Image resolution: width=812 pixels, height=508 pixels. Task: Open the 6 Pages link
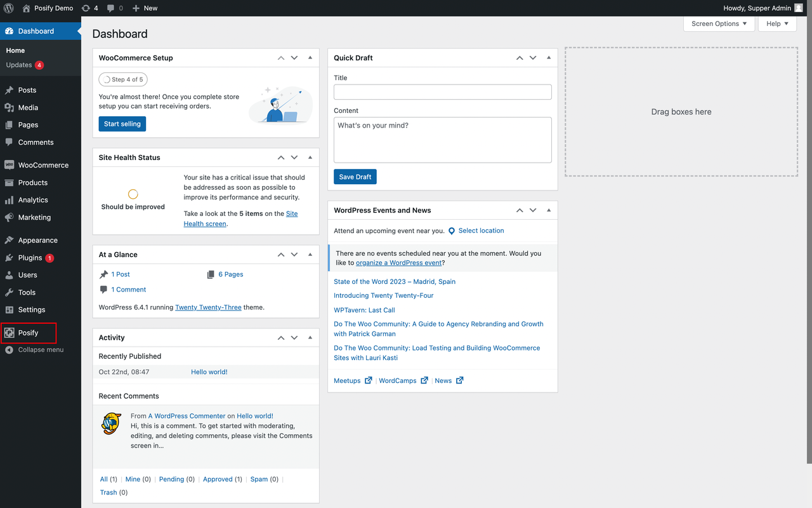coord(231,274)
